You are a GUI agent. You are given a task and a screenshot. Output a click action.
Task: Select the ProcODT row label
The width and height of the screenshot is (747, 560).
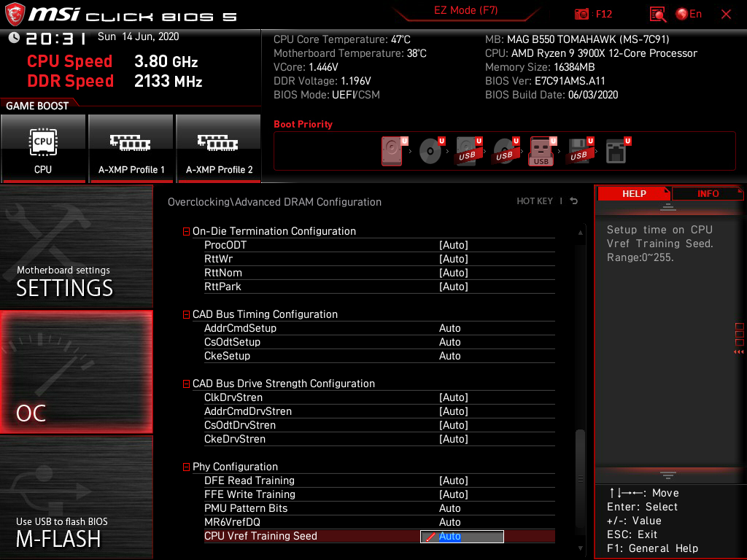225,245
